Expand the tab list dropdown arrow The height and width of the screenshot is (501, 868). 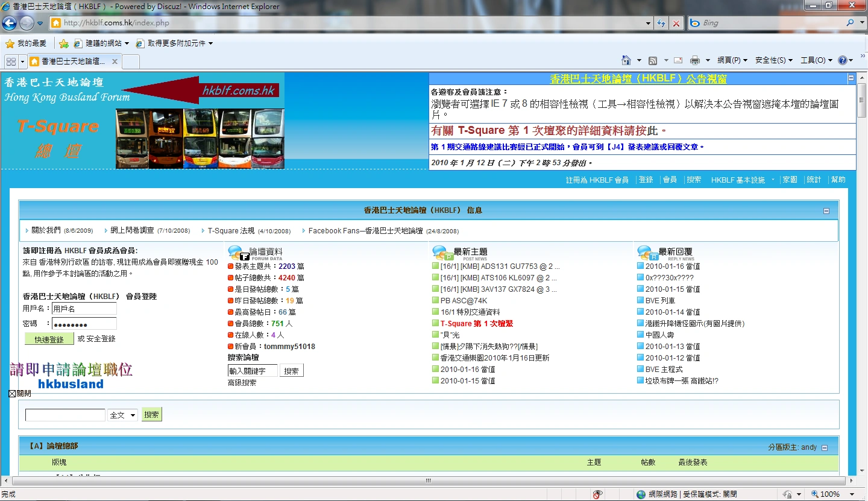coord(22,61)
